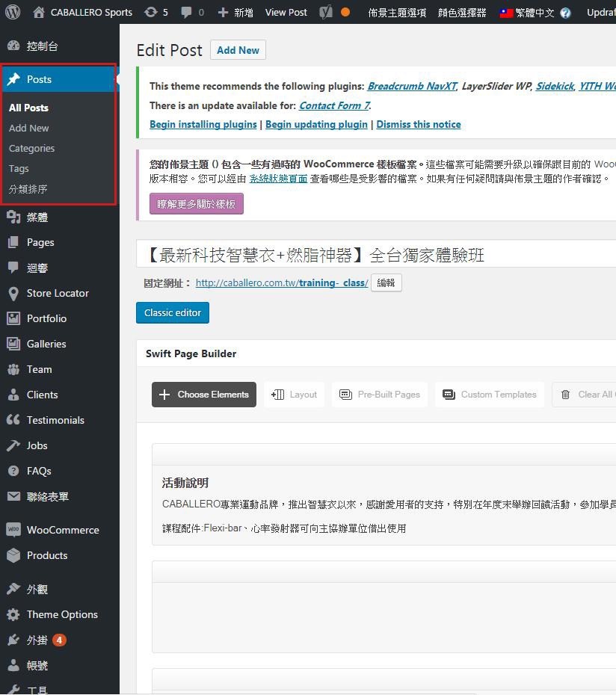Click the Team icon in the sidebar
616x695 pixels.
coord(13,369)
